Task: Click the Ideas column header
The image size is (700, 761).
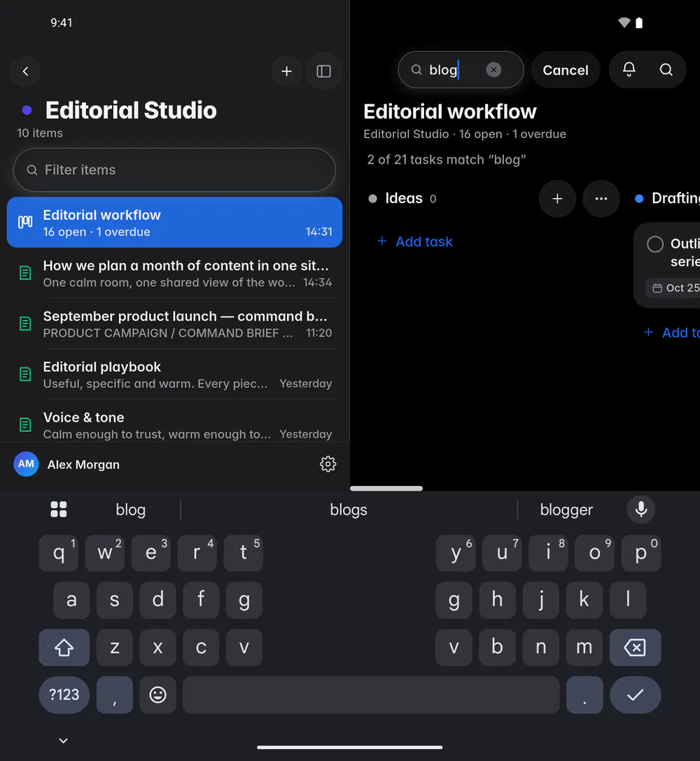Action: pyautogui.click(x=404, y=199)
